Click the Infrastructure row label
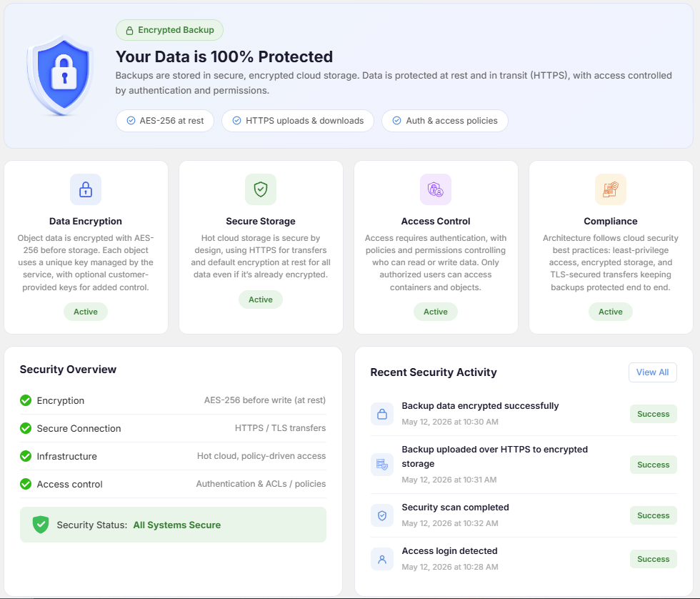Image resolution: width=700 pixels, height=599 pixels. coord(66,457)
